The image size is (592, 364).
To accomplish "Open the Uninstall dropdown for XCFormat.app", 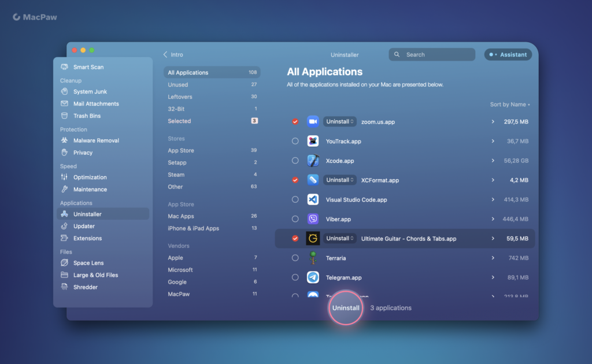I will click(340, 180).
